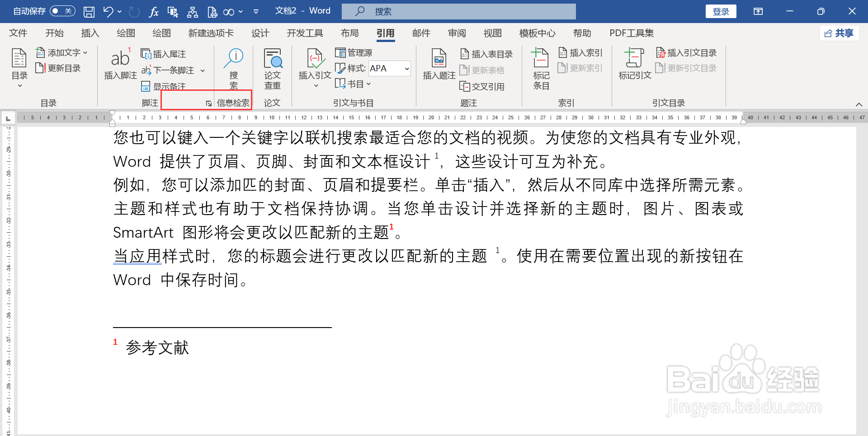
Task: Click the 更新引文目录 button
Action: click(686, 68)
